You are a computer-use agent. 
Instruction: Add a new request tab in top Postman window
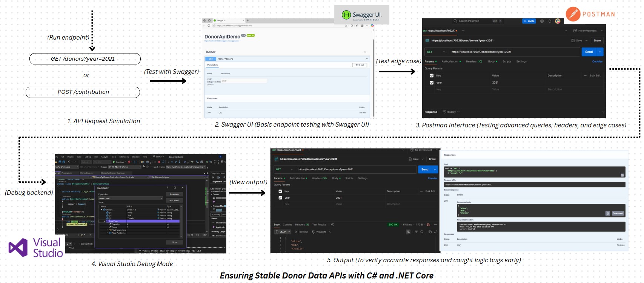click(463, 31)
